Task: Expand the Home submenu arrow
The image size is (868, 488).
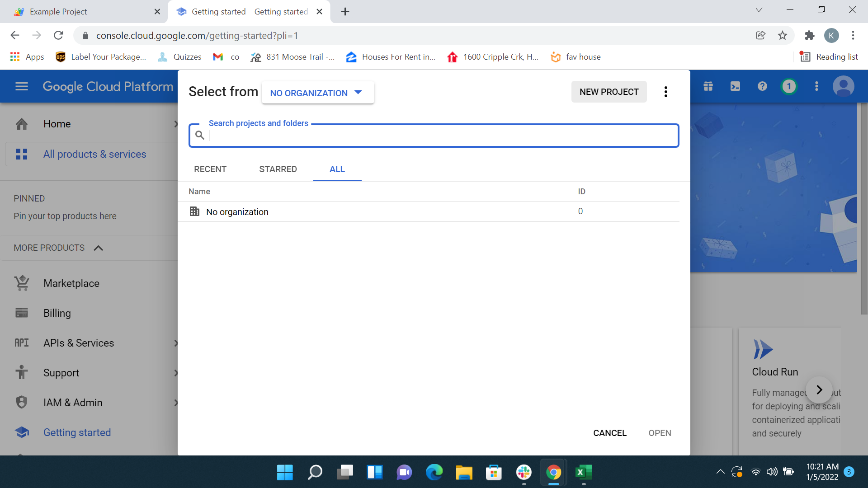Action: (x=176, y=124)
